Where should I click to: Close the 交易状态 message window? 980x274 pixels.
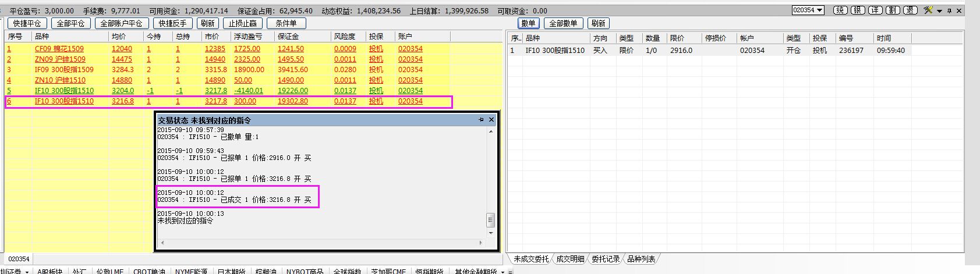click(x=491, y=120)
